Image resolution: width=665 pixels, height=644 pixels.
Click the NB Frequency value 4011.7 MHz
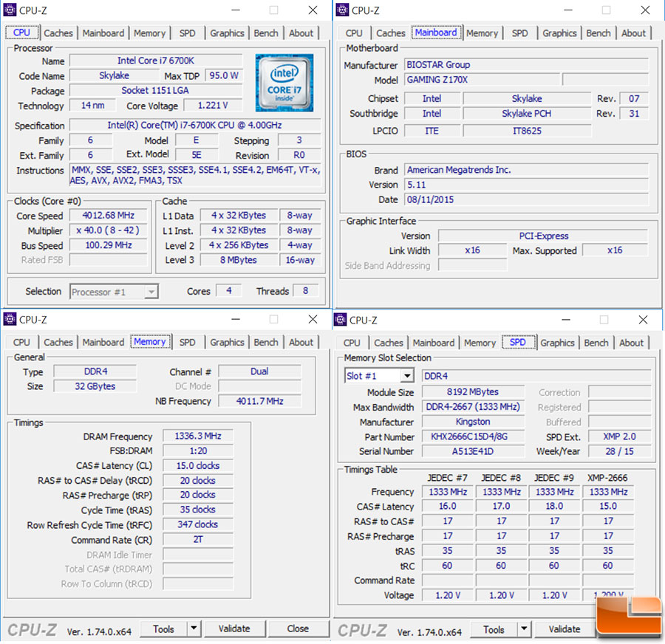coord(260,401)
